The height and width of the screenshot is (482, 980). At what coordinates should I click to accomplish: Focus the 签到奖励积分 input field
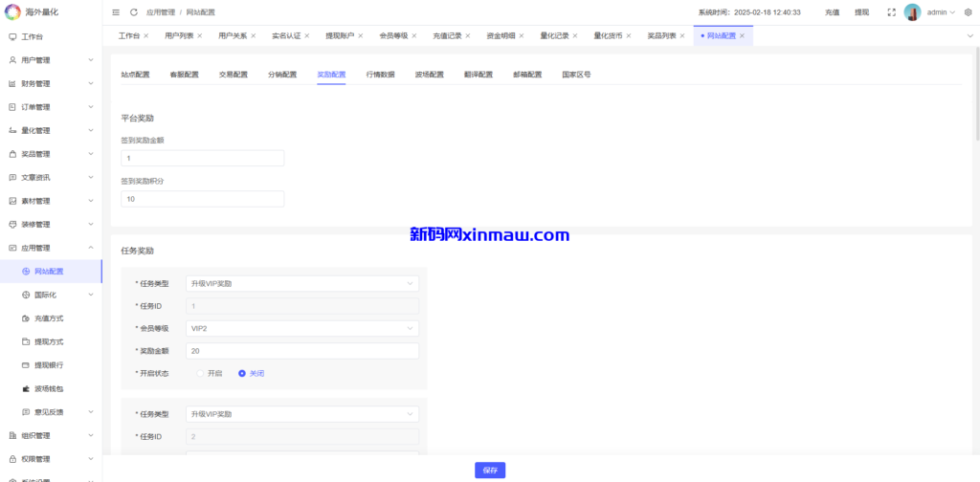[x=203, y=199]
